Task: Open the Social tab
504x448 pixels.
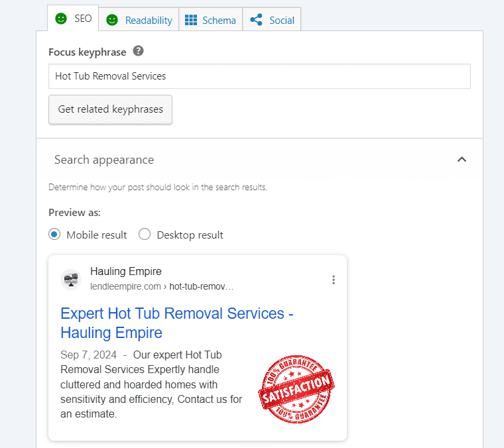Action: click(272, 20)
